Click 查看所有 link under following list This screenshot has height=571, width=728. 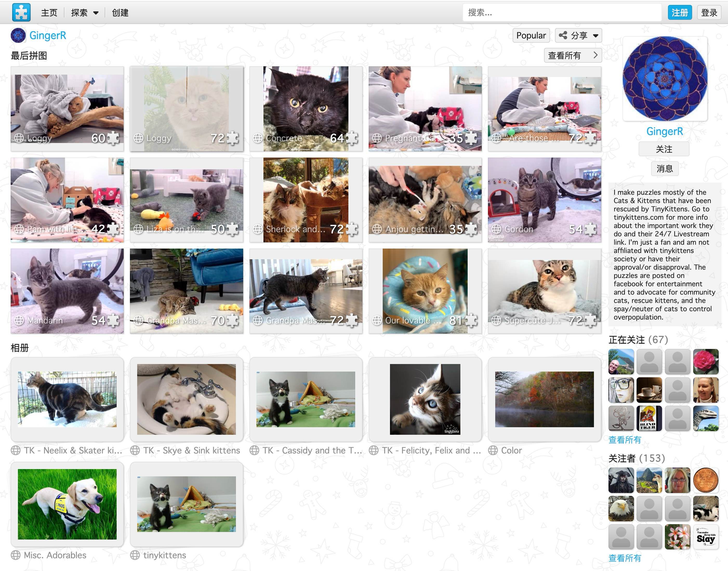tap(624, 440)
